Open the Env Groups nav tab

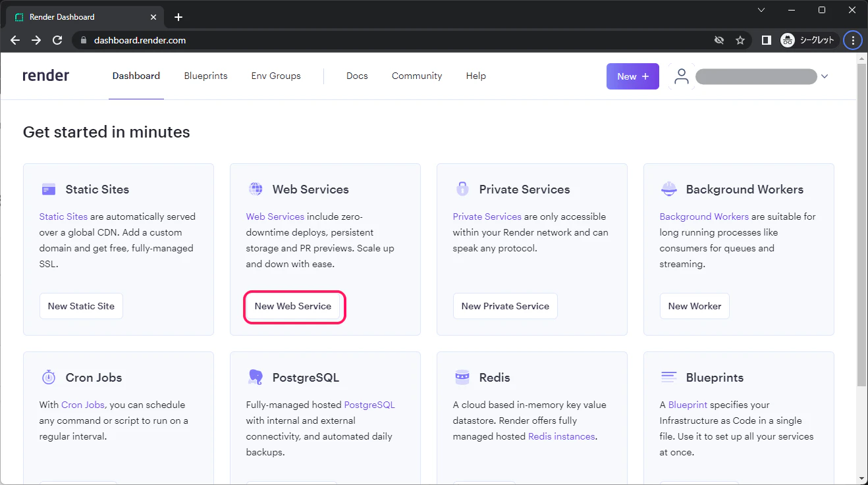pos(276,76)
